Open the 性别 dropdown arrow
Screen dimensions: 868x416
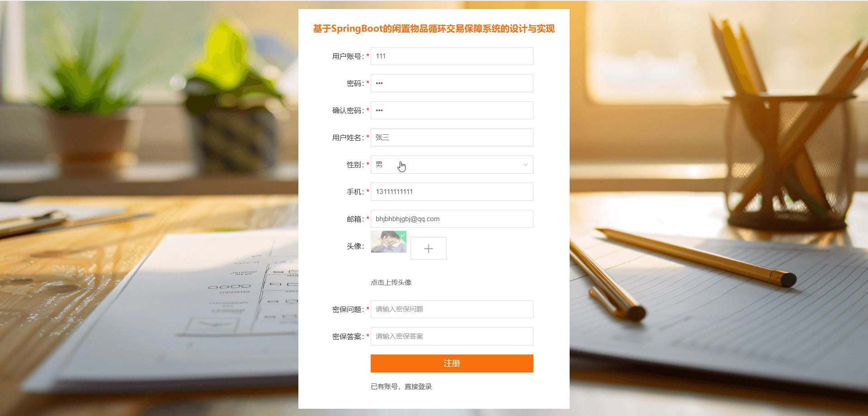[525, 165]
